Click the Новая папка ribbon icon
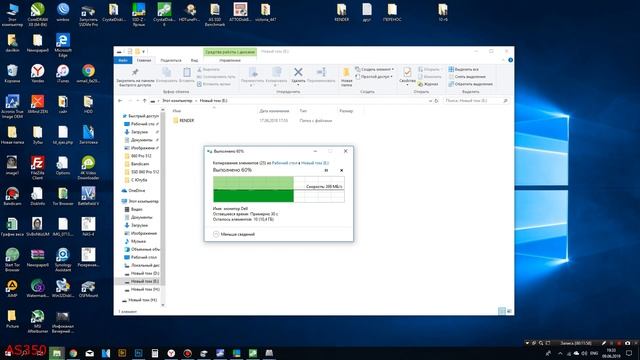Viewport: 640px width, 360px height. [x=347, y=77]
